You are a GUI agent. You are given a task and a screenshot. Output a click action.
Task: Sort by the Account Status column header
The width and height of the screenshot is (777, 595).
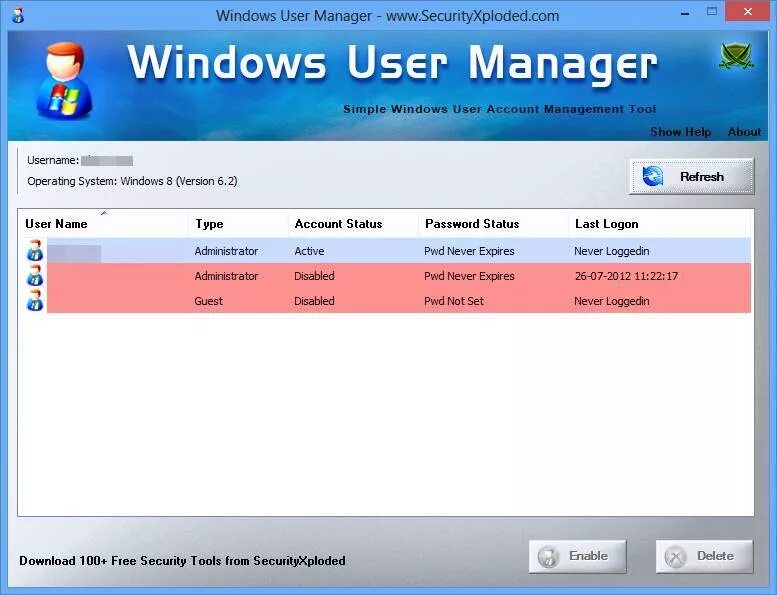(x=353, y=224)
